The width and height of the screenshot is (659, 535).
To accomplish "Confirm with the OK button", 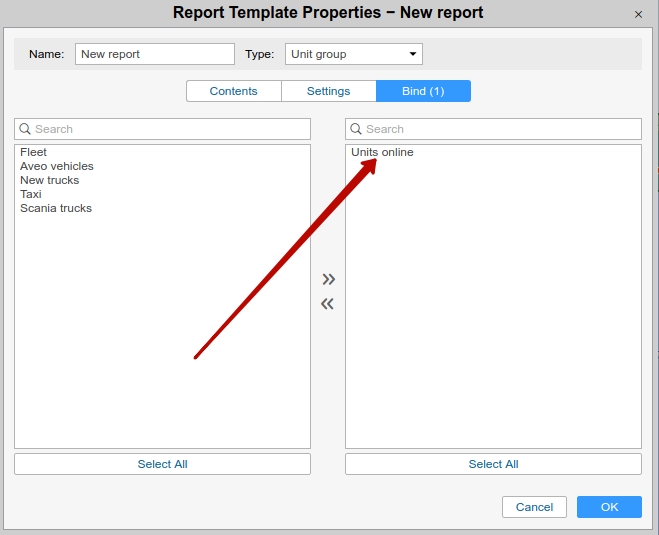I will (x=609, y=507).
